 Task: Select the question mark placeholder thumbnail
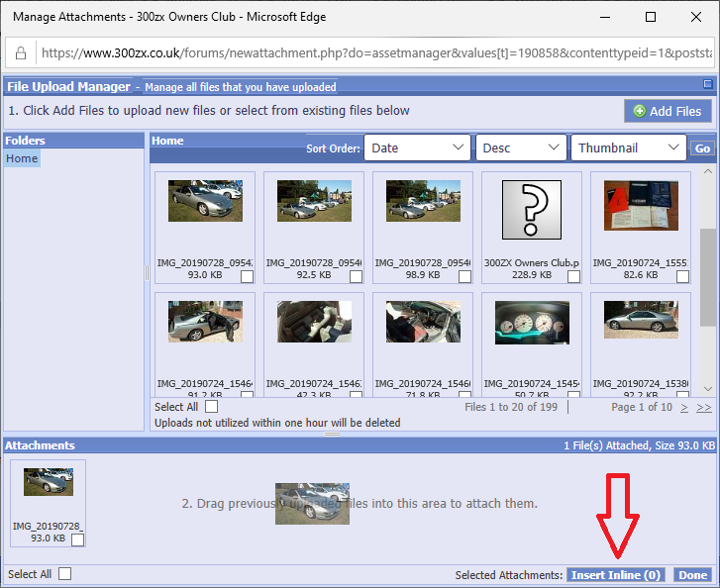tap(531, 210)
